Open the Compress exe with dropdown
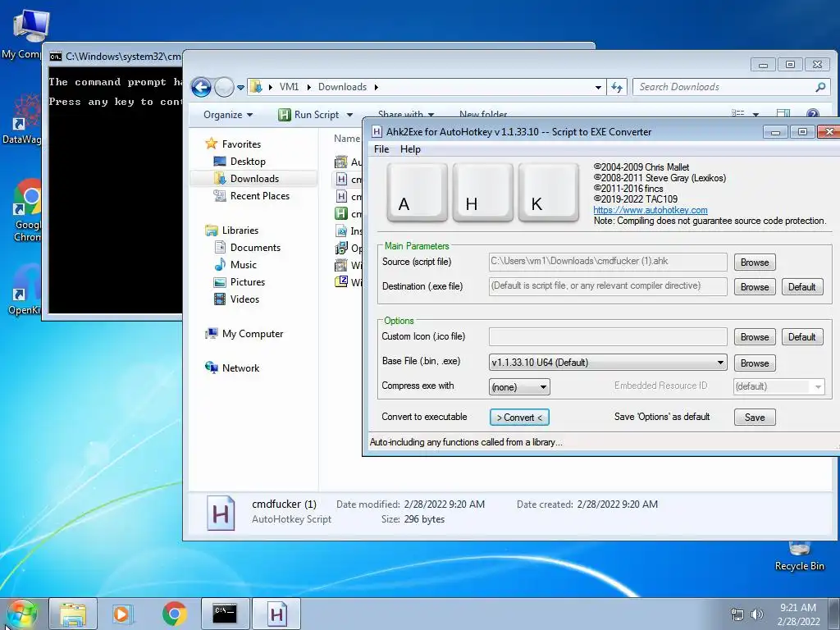840x630 pixels. [x=519, y=387]
